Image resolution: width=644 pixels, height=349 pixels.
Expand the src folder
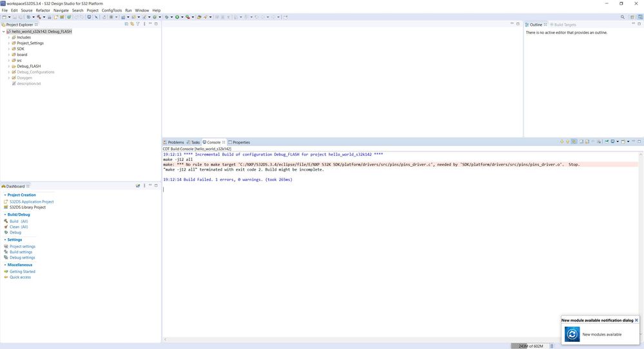pos(9,61)
